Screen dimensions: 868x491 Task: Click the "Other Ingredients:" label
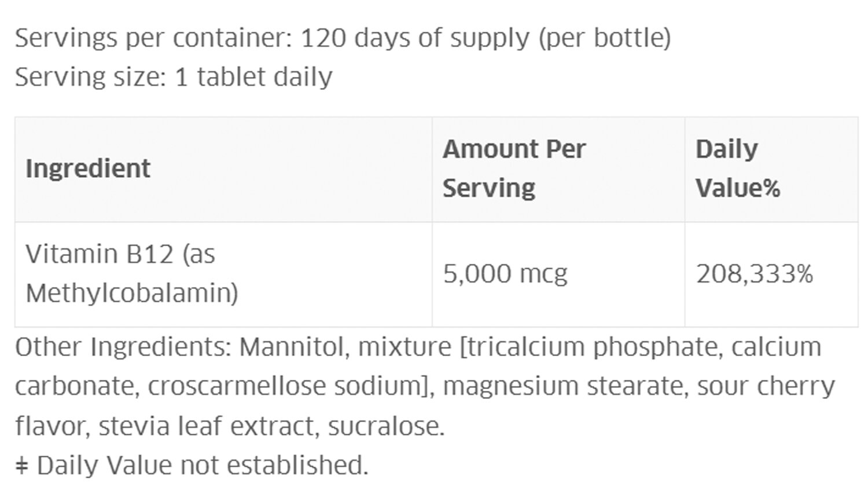tap(123, 347)
